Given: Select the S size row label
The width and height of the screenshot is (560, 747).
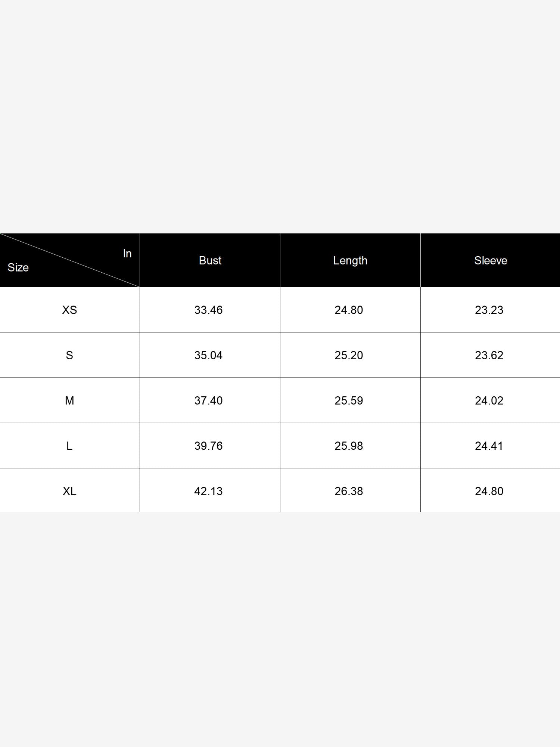Looking at the screenshot, I should coord(69,355).
